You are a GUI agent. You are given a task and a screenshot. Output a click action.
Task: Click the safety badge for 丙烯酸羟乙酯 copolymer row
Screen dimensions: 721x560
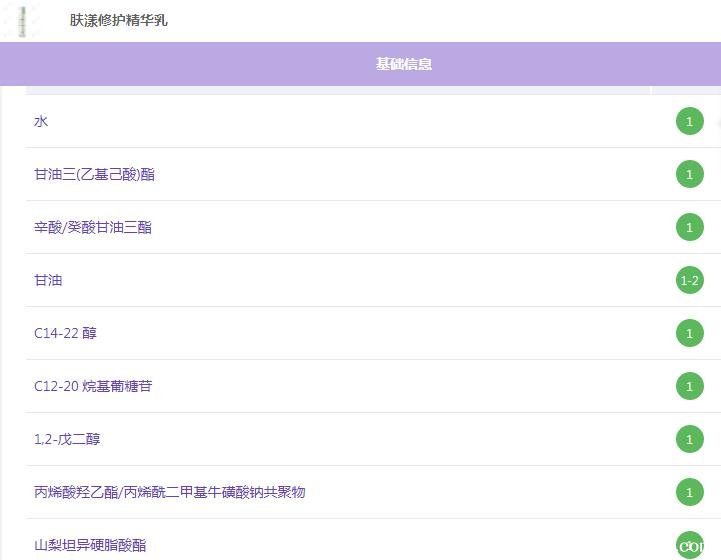(689, 492)
